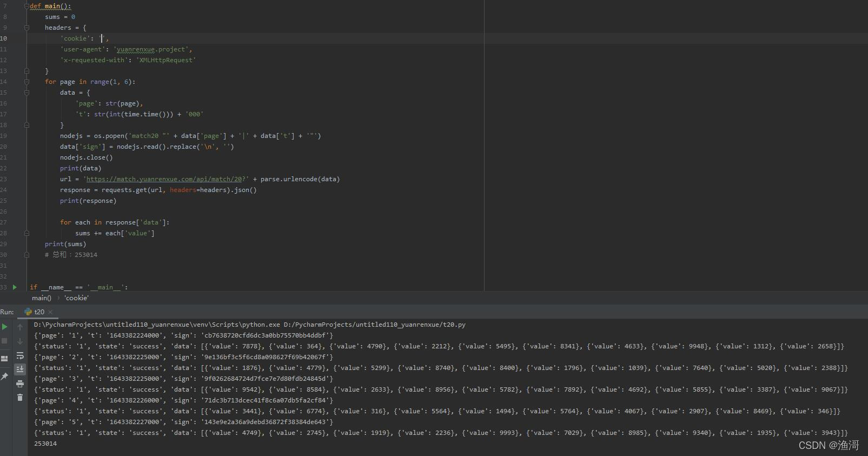Image resolution: width=868 pixels, height=456 pixels.
Task: Click 'sums = 0' line
Action: click(x=60, y=17)
